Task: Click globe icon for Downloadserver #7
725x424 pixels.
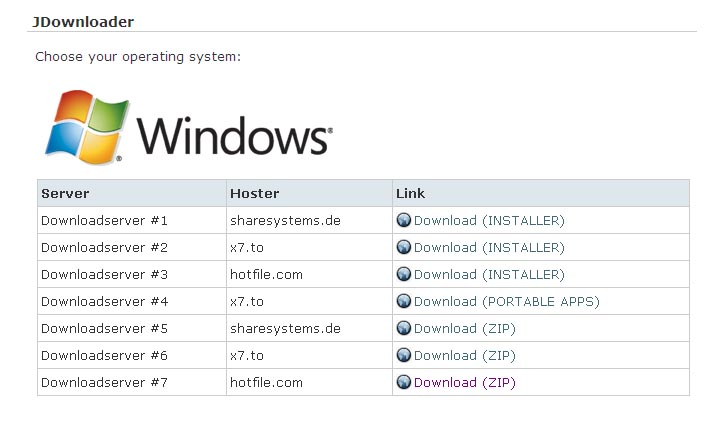Action: click(x=404, y=382)
